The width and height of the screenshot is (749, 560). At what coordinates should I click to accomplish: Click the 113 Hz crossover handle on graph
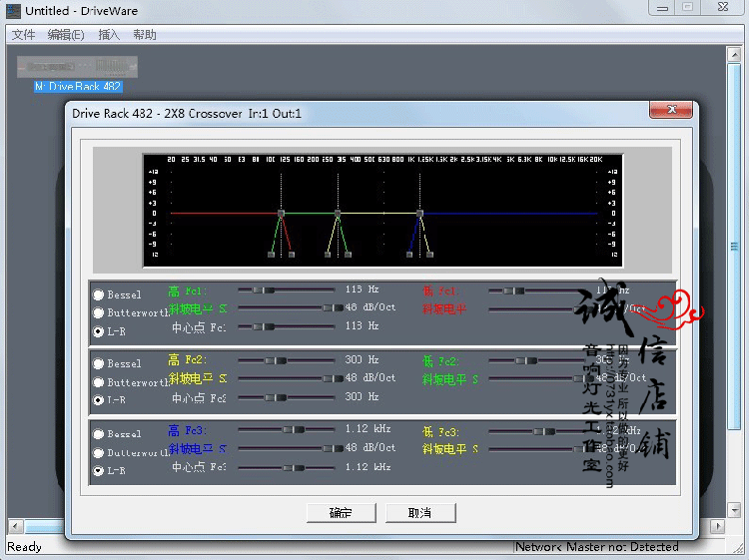(x=281, y=214)
